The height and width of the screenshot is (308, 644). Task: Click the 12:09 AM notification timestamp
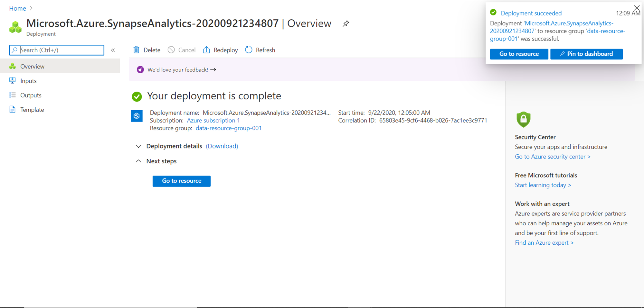point(628,13)
